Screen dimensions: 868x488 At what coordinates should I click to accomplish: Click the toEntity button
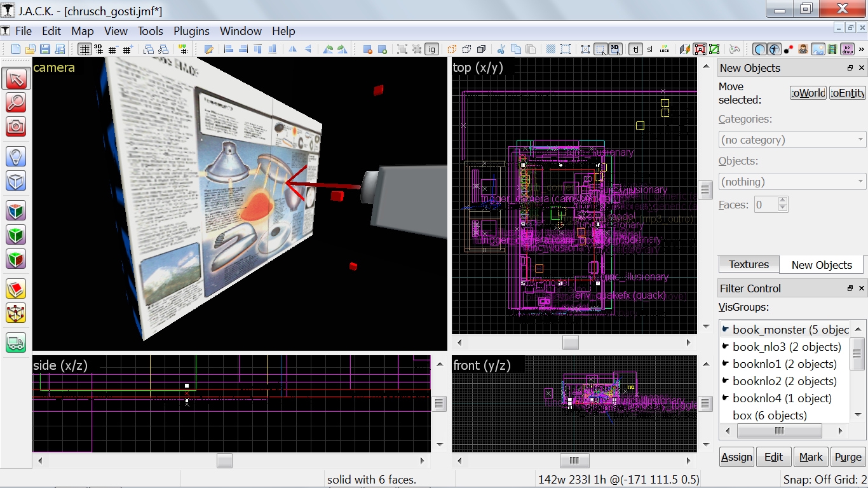click(847, 93)
